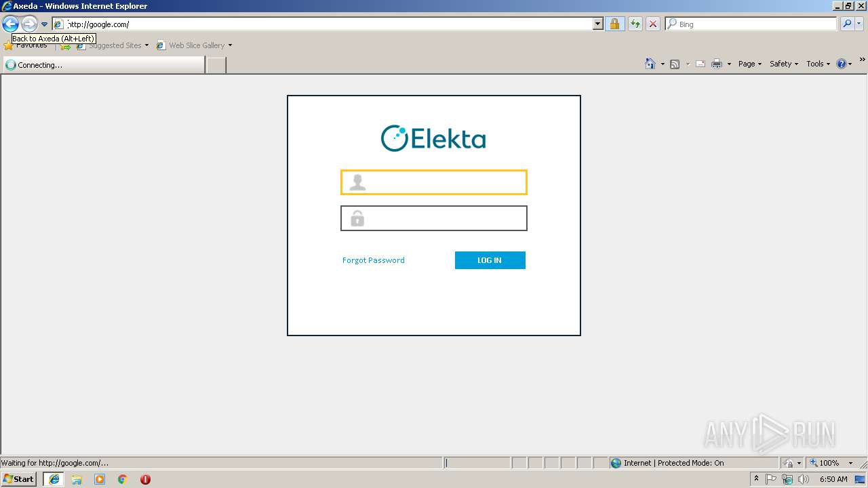Viewport: 868px width, 488px height.
Task: Expand the address bar autocomplete dropdown
Action: (597, 24)
